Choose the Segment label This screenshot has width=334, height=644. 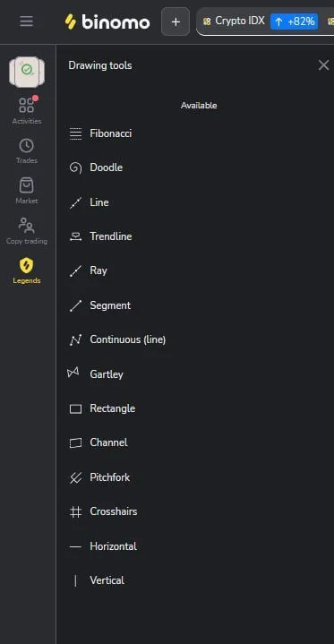pos(110,305)
